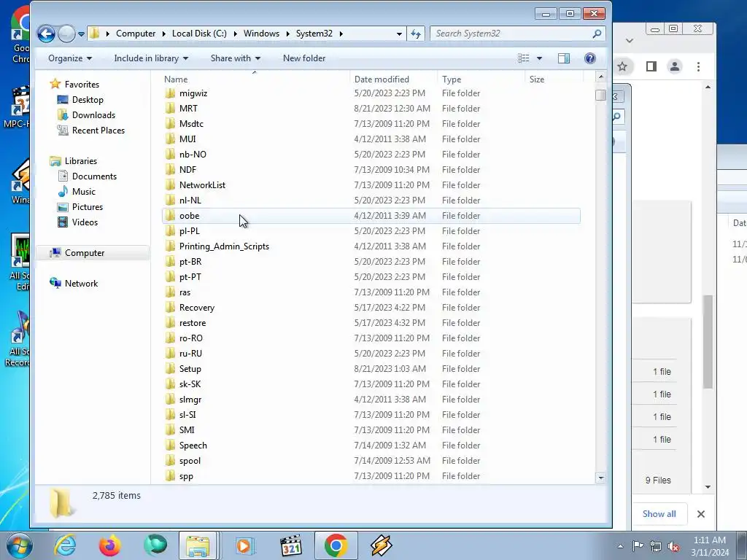This screenshot has width=747, height=560.
Task: Click the file list scroll down arrow
Action: pos(600,478)
